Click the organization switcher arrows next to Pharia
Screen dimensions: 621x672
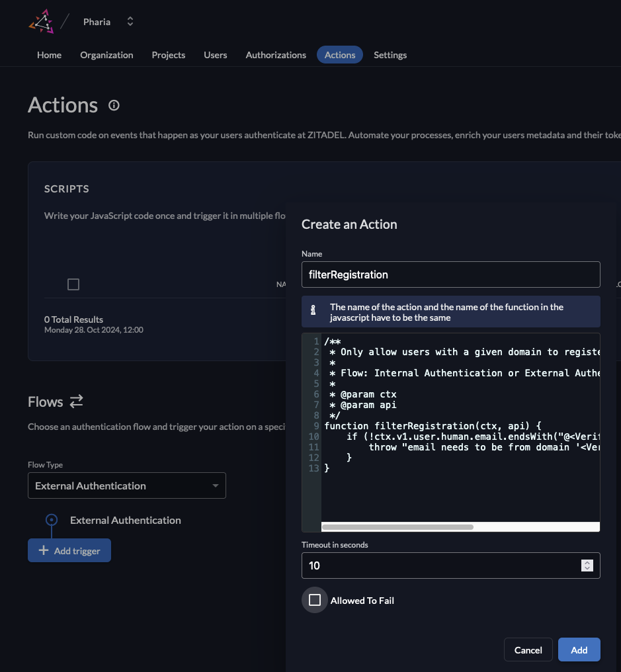point(130,21)
